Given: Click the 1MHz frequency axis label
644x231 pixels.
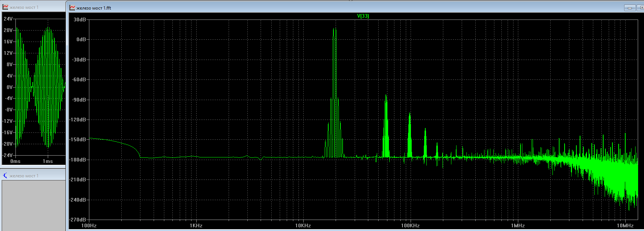Looking at the screenshot, I should tap(518, 225).
